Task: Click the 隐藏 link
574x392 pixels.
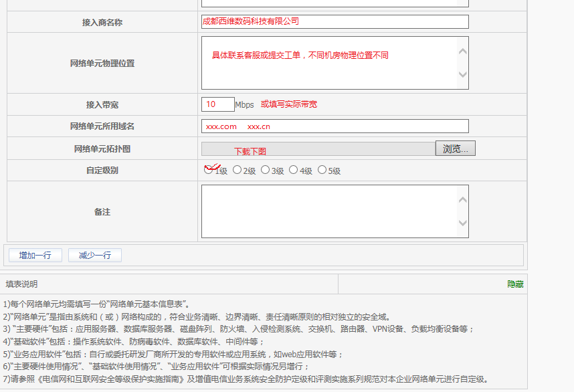Action: click(x=515, y=284)
